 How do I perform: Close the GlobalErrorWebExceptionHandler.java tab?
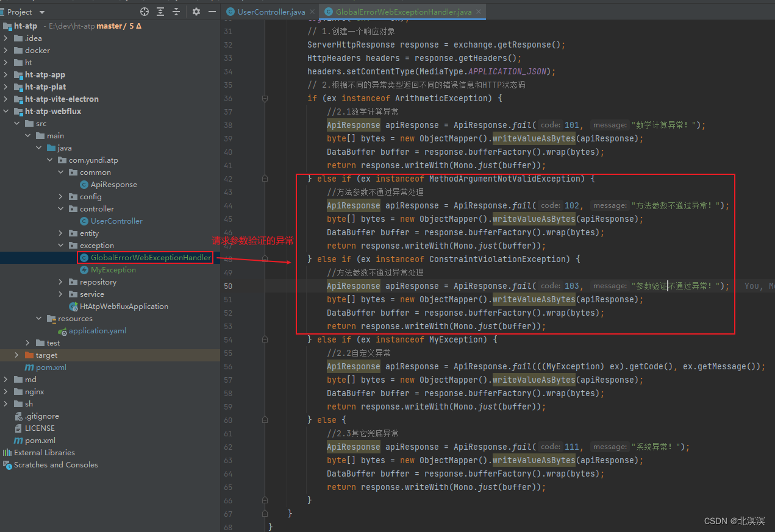click(x=480, y=12)
